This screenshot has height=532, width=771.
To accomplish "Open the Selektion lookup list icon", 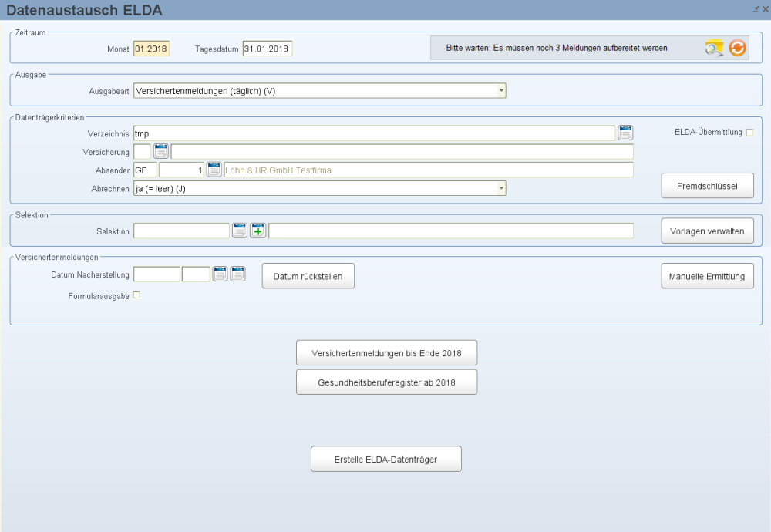I will coord(240,231).
